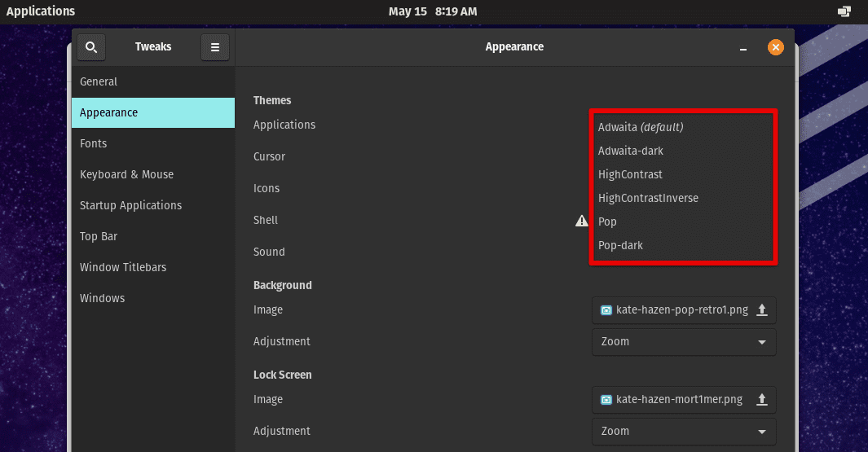868x452 pixels.
Task: Switch to Top Bar settings
Action: [153, 237]
